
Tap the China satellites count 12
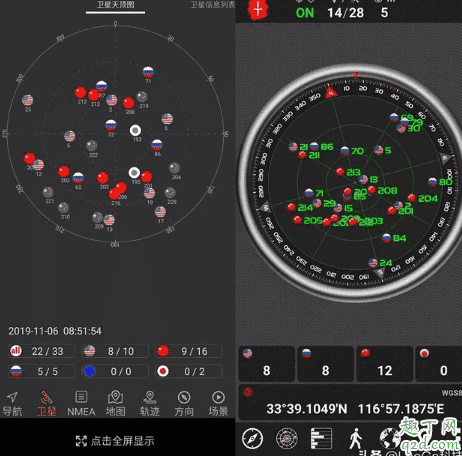coord(385,364)
